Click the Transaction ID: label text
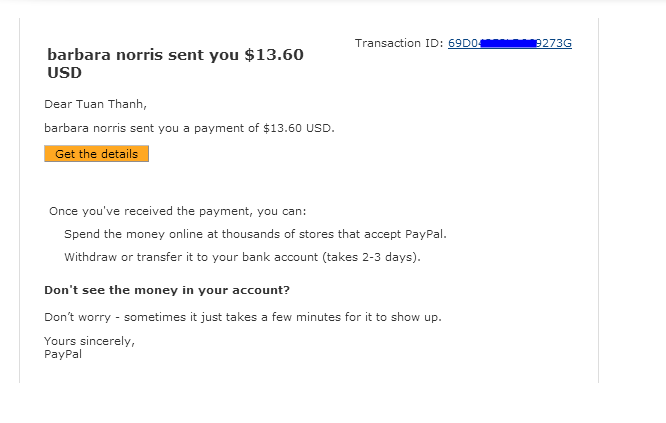Viewport: 666px width, 423px height. tap(398, 43)
